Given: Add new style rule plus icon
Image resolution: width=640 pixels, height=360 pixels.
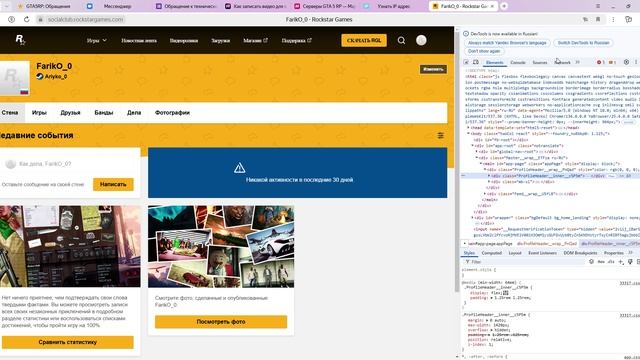Looking at the screenshot, I should 621,262.
